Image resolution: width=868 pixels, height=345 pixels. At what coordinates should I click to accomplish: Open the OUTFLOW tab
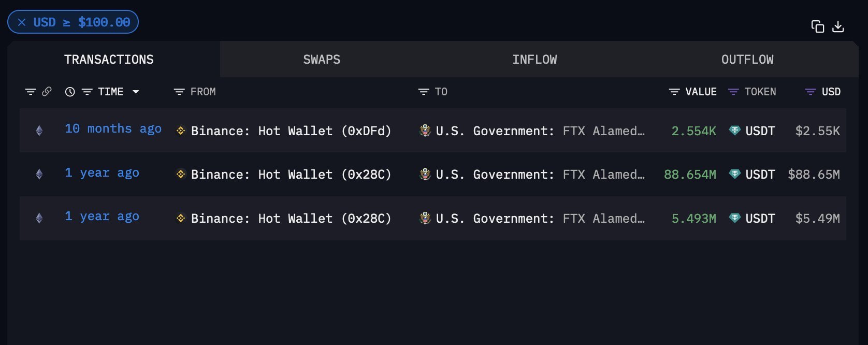pyautogui.click(x=747, y=60)
